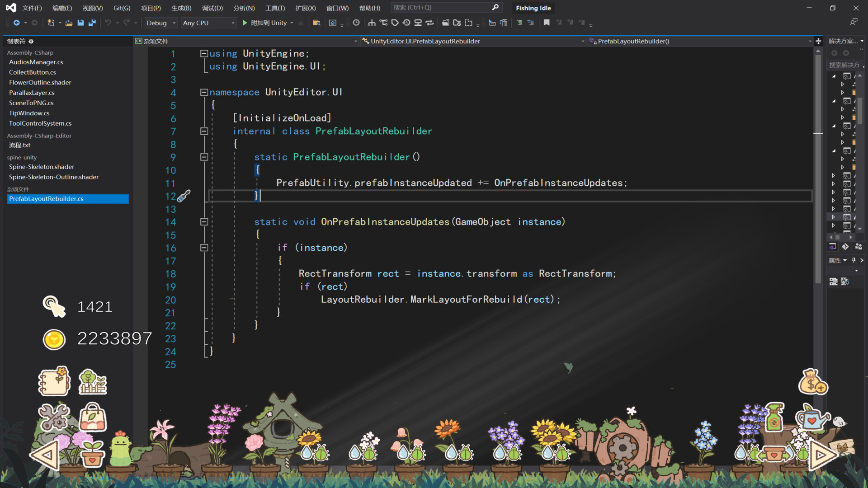Toggle a bookmark on the current line
The image size is (868, 488).
[547, 22]
